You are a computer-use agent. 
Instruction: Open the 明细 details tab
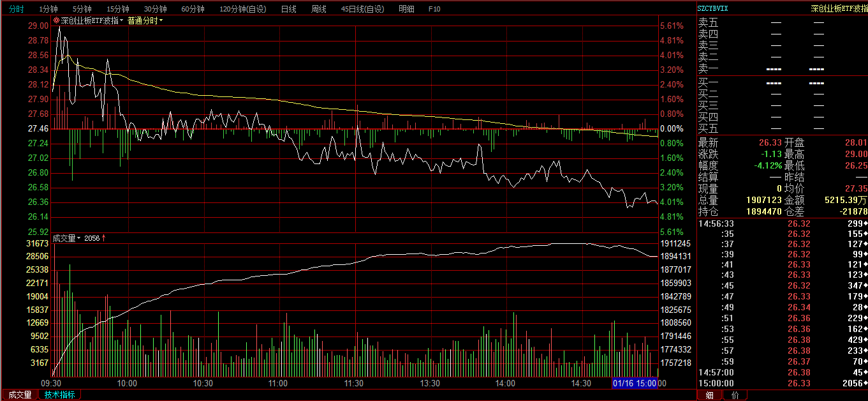406,9
